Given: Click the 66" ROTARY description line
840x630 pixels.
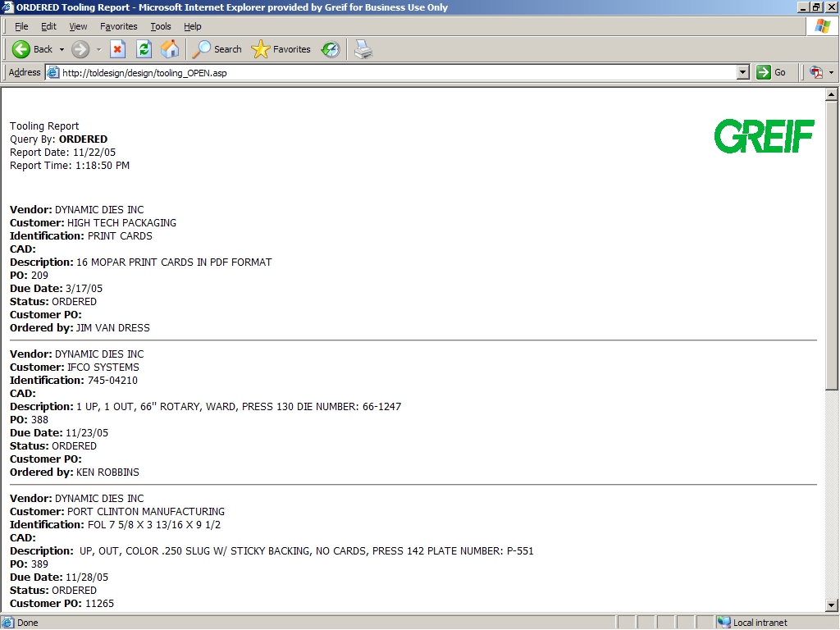Looking at the screenshot, I should click(x=206, y=407).
